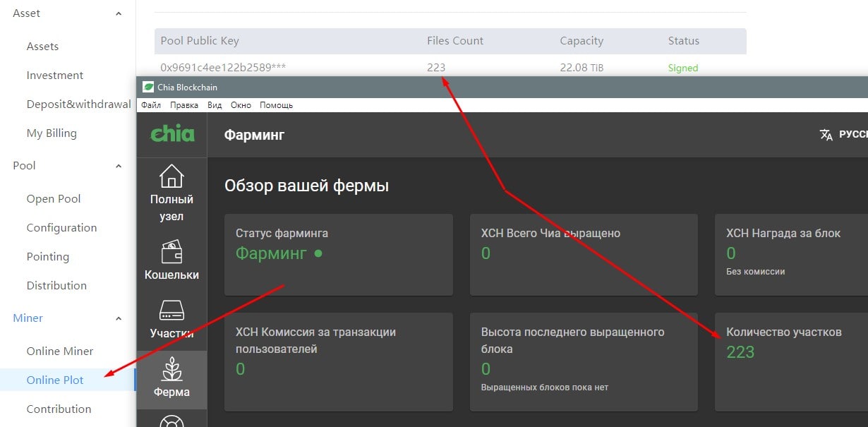Click the XCH Комиссия за транзакции card
The height and width of the screenshot is (427, 868).
338,361
